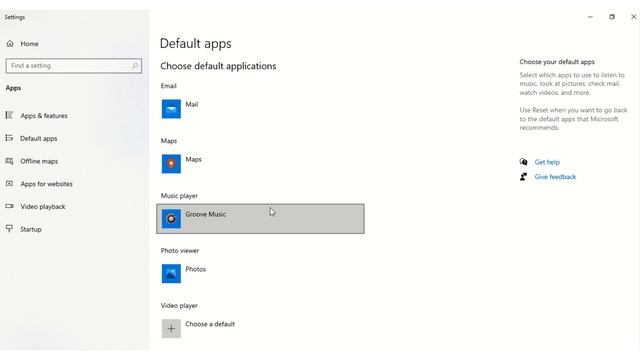Image resolution: width=640 pixels, height=360 pixels.
Task: Click the Choose your default apps heading
Action: coord(557,62)
